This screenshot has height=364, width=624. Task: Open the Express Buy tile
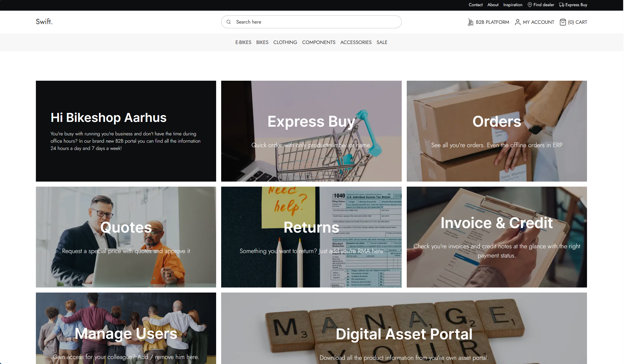311,131
